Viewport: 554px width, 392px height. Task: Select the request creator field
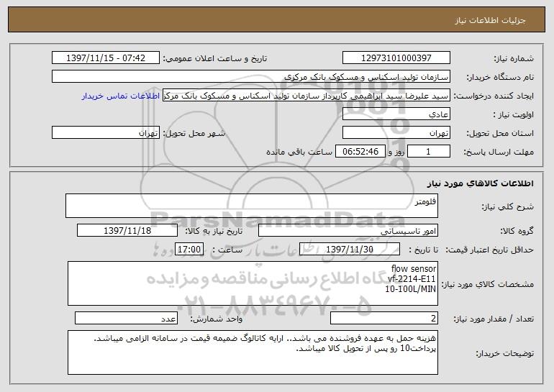[306, 95]
